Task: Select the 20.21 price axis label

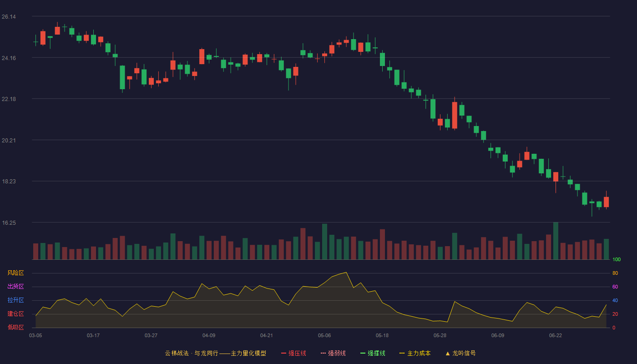Action: tap(9, 141)
